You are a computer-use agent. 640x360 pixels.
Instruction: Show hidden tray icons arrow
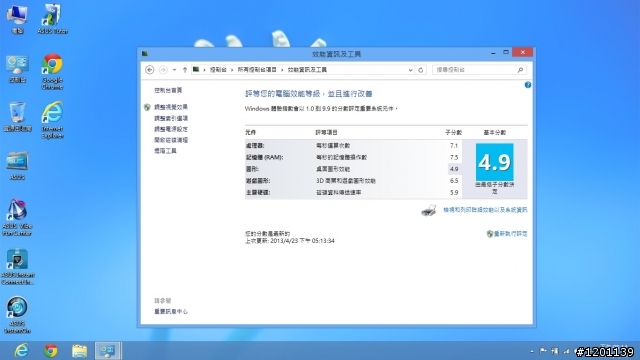click(531, 351)
